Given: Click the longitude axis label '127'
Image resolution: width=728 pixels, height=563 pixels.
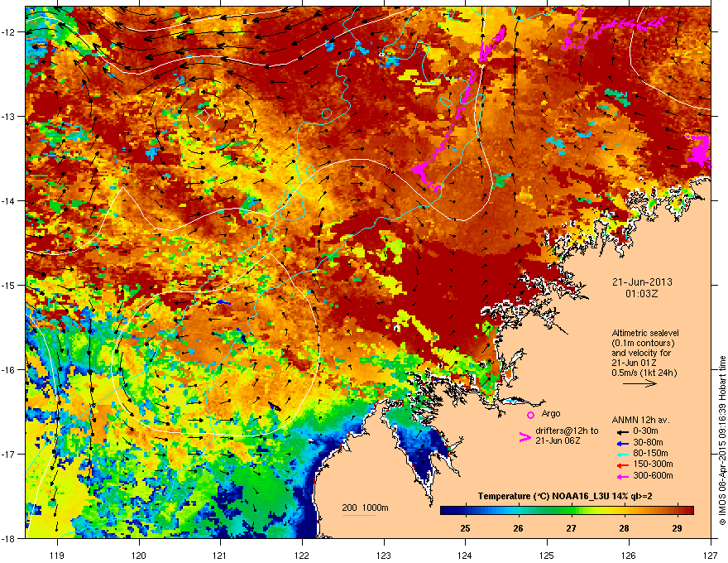Looking at the screenshot, I should tap(711, 555).
